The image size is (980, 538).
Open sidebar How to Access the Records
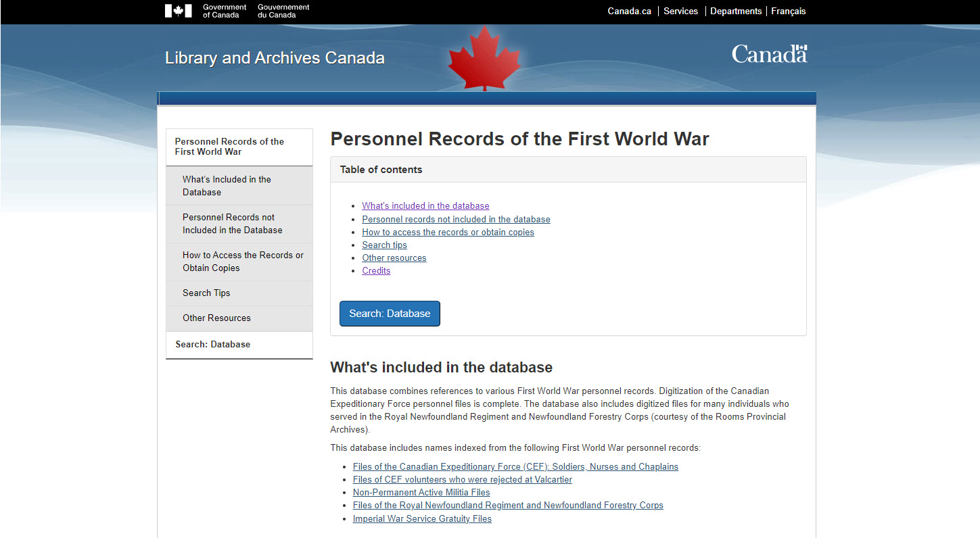(243, 262)
